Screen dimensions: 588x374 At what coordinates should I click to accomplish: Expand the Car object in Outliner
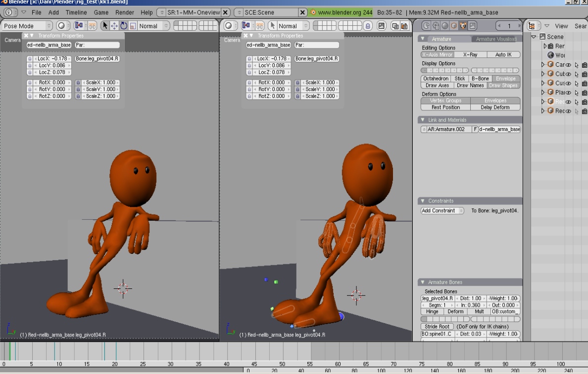pyautogui.click(x=542, y=64)
